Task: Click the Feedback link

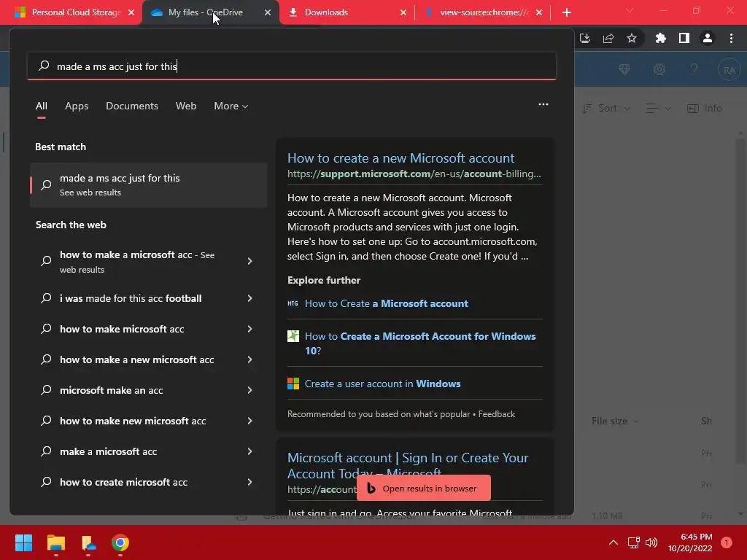Action: (496, 414)
